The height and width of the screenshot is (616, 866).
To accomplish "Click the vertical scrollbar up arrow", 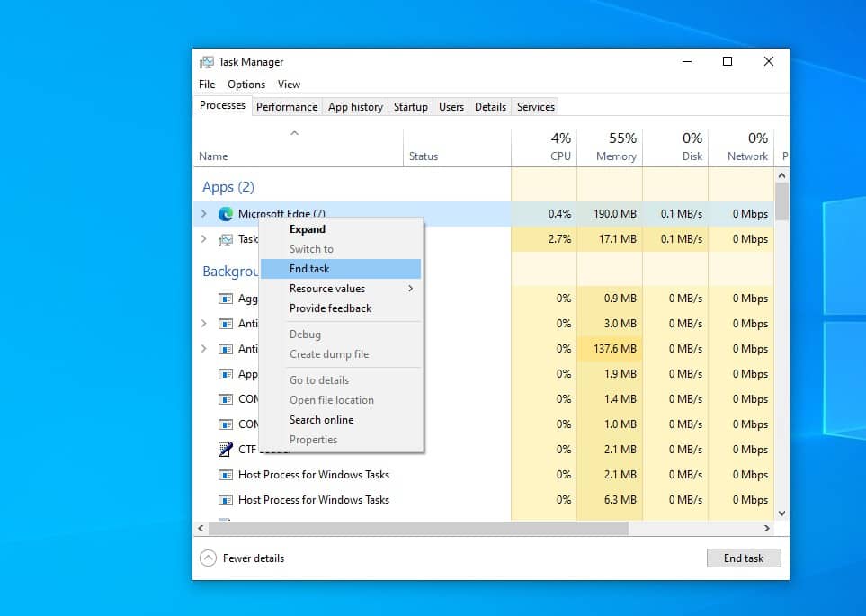I will tap(781, 175).
